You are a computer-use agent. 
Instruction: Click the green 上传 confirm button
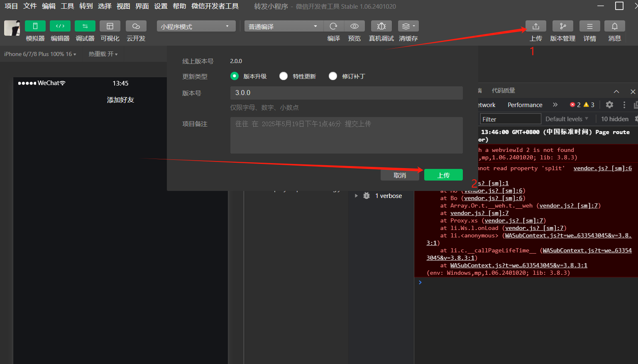pyautogui.click(x=443, y=175)
